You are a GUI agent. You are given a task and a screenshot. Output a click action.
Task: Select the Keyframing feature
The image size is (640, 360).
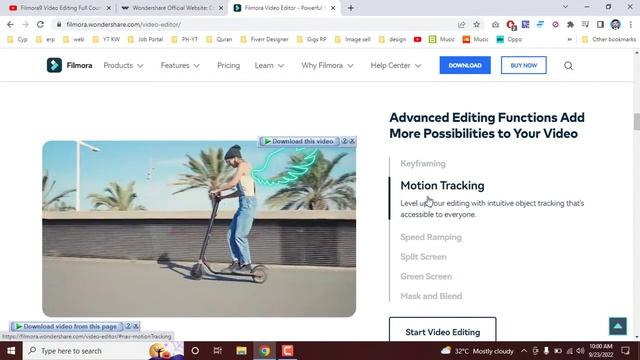coord(423,163)
